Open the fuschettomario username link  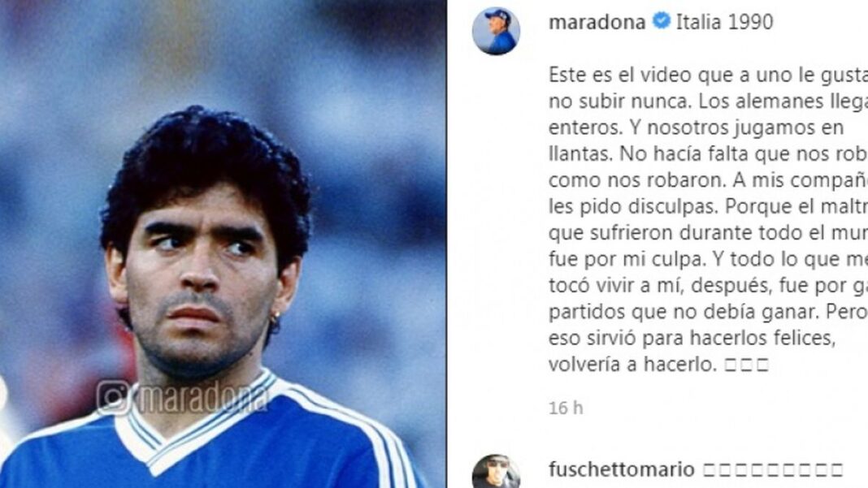pos(621,470)
